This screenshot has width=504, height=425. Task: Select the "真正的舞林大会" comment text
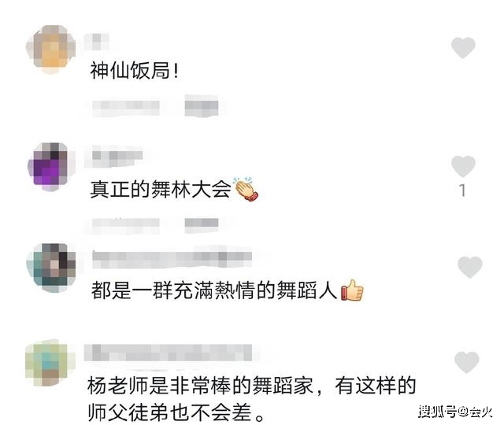161,189
